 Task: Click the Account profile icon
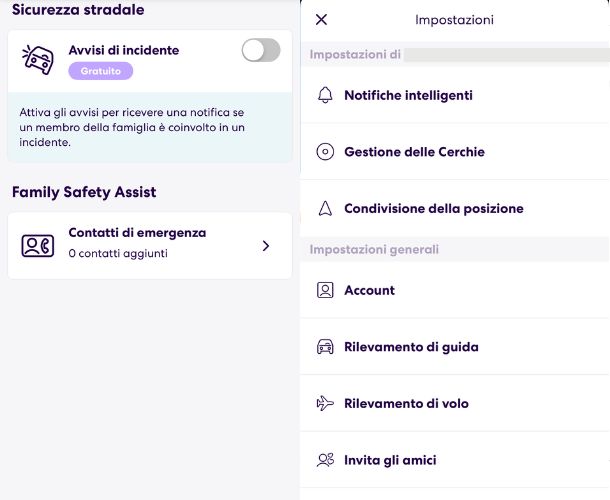(325, 290)
